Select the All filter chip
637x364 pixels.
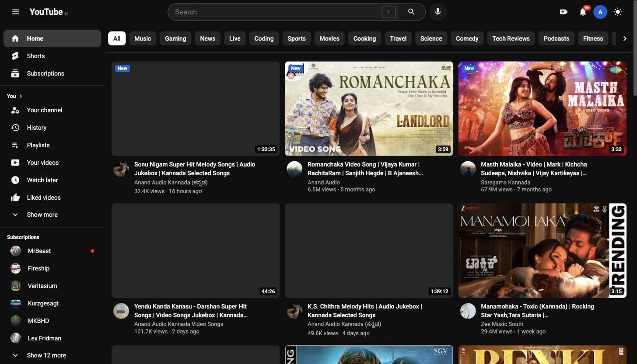(x=117, y=38)
